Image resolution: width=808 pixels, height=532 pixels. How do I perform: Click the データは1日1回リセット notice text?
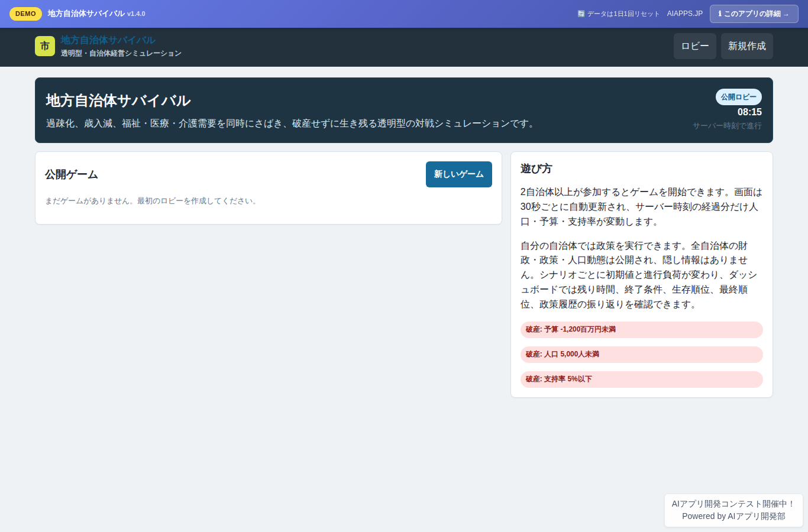[x=623, y=14]
